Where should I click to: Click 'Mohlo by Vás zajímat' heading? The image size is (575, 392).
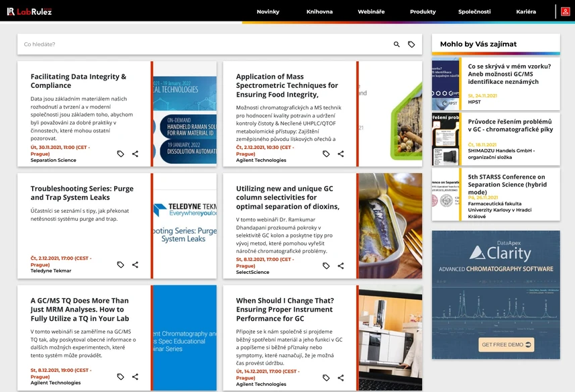click(x=478, y=44)
